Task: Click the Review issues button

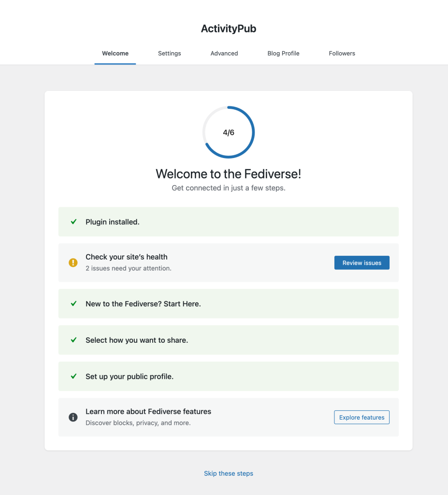Action: click(362, 262)
